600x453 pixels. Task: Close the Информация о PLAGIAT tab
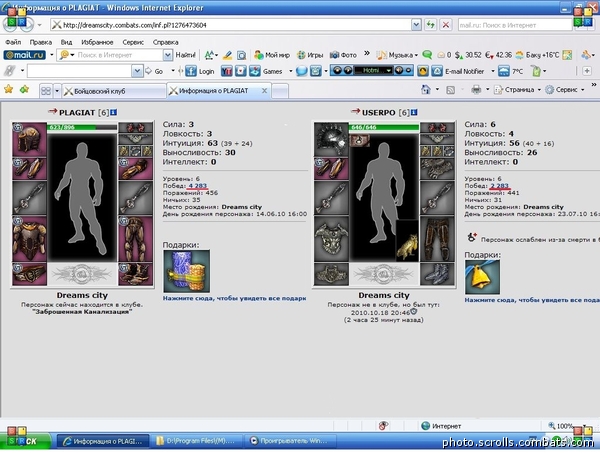pyautogui.click(x=264, y=91)
